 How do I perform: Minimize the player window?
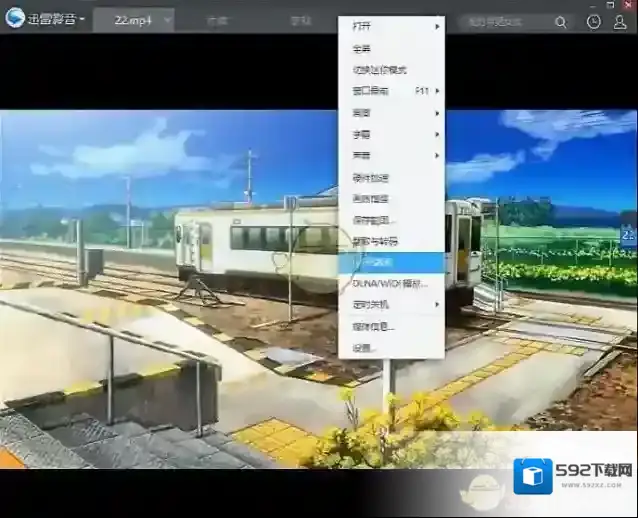pos(594,5)
